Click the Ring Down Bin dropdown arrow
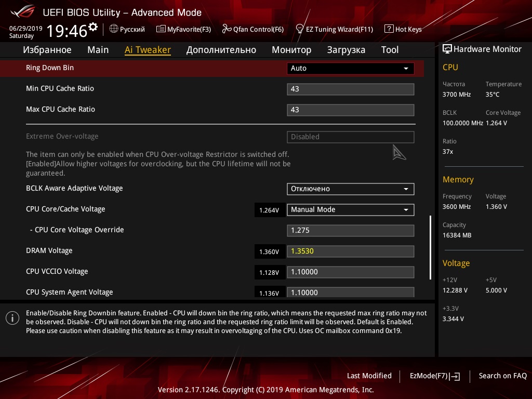 (406, 69)
